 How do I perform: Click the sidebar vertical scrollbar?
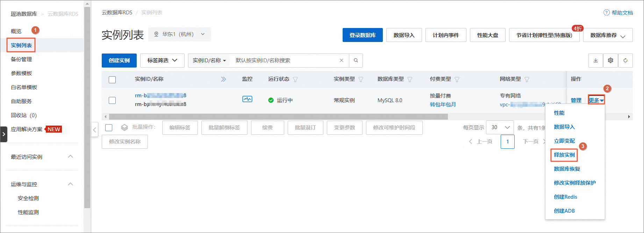coord(87,108)
